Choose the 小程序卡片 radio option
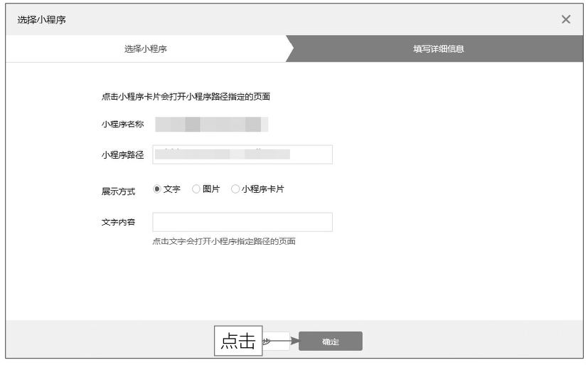The image size is (588, 365). (235, 189)
